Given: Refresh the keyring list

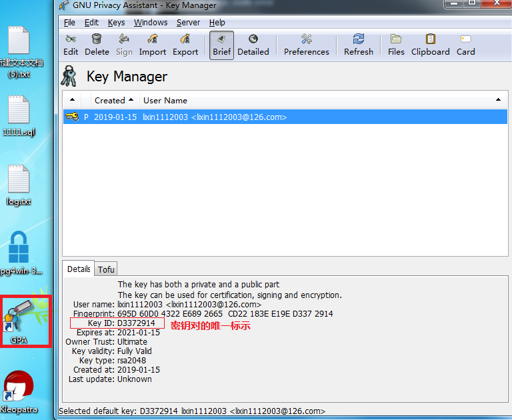Looking at the screenshot, I should click(x=358, y=45).
